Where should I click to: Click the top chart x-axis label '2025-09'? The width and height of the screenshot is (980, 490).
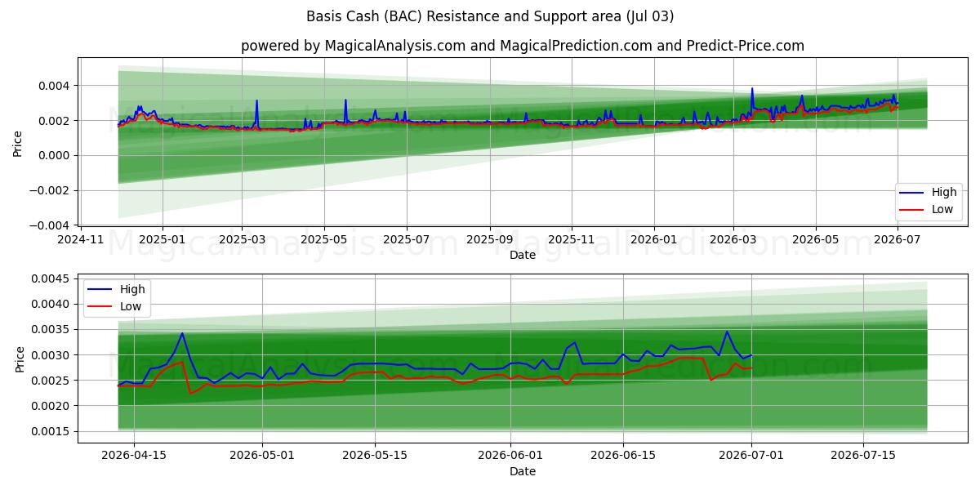[489, 239]
